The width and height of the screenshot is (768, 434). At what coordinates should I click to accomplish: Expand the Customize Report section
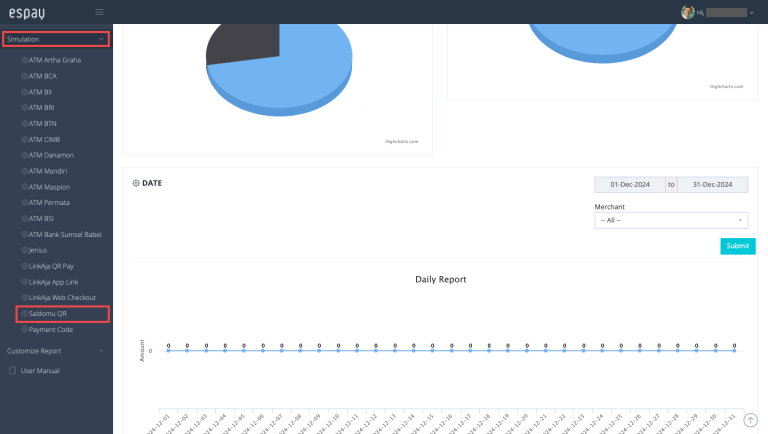[x=56, y=351]
